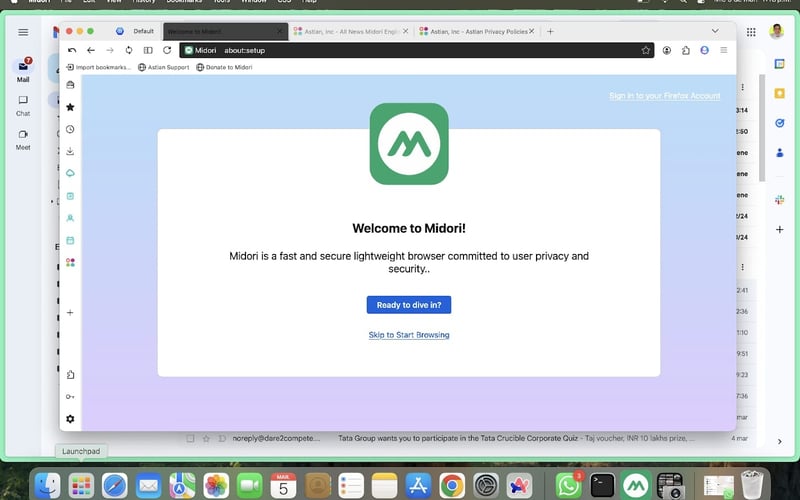The width and height of the screenshot is (800, 500).
Task: Click the reload page icon in Midori
Action: pos(167,50)
